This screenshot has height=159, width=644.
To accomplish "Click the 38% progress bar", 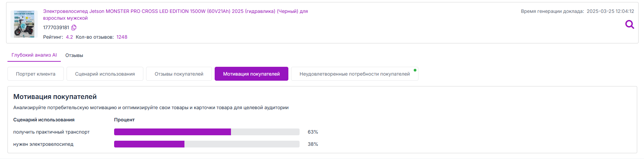I will tap(207, 144).
